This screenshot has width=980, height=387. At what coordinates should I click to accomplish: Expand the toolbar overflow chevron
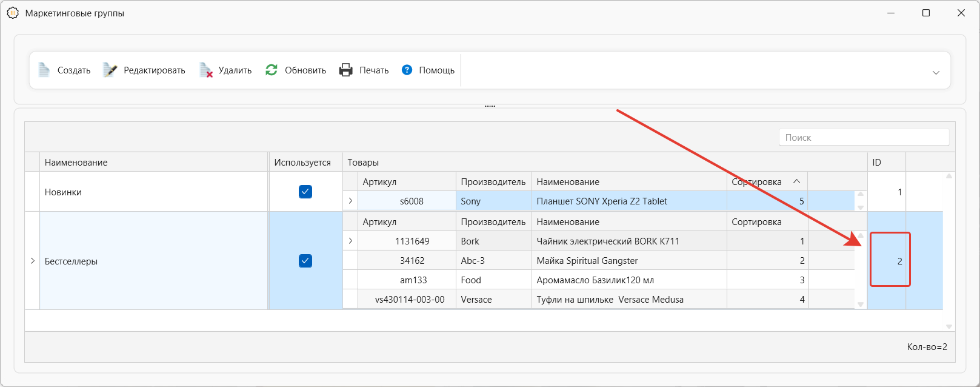936,73
